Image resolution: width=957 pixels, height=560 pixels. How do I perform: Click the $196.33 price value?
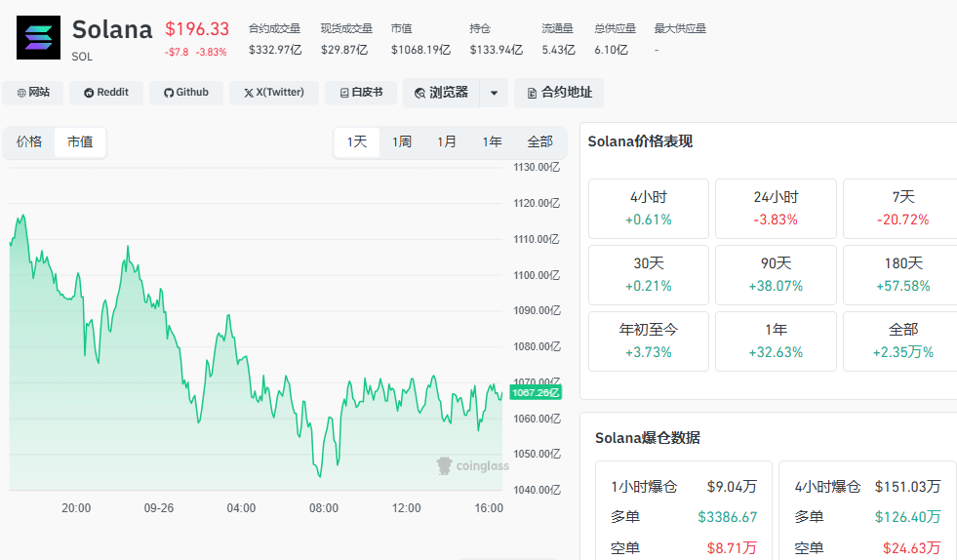coord(197,29)
